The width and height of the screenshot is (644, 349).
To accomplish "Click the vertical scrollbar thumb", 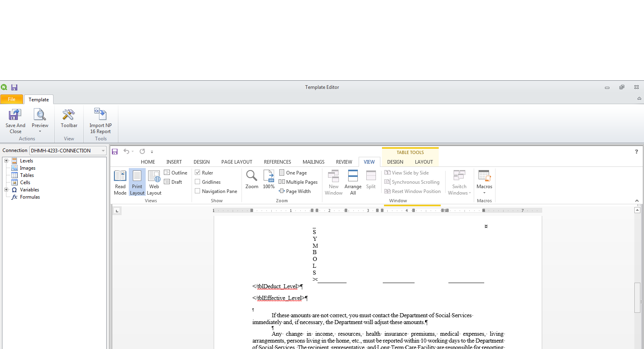I will tap(637, 298).
